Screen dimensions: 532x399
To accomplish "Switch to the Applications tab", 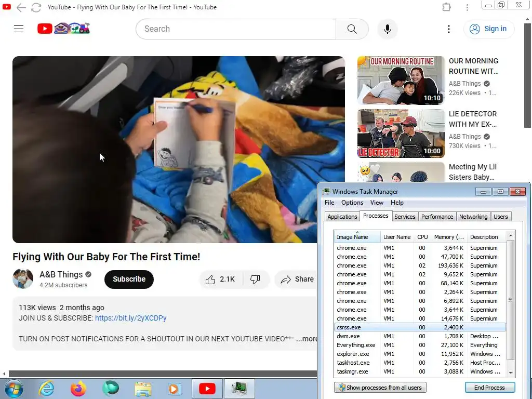I will [x=342, y=217].
